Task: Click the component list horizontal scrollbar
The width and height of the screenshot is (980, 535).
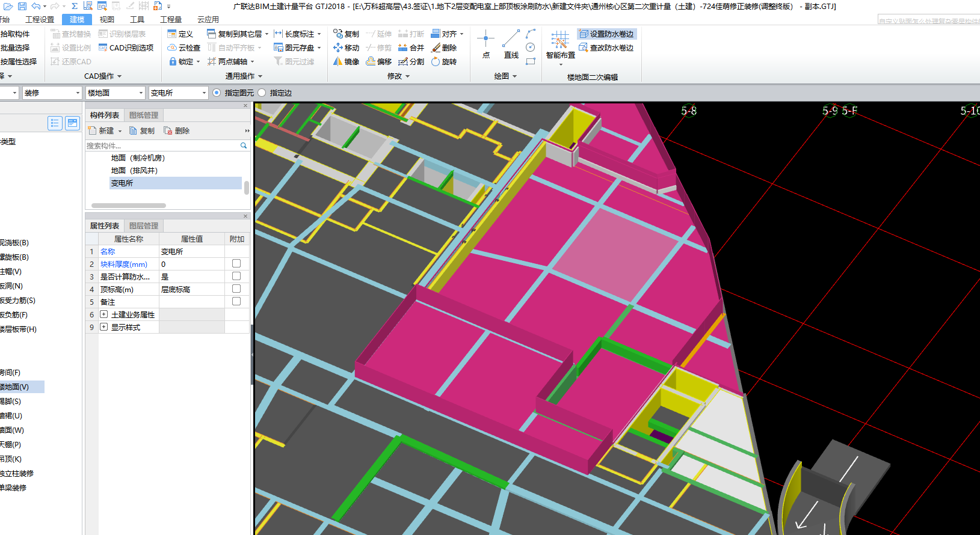Action: [x=129, y=206]
